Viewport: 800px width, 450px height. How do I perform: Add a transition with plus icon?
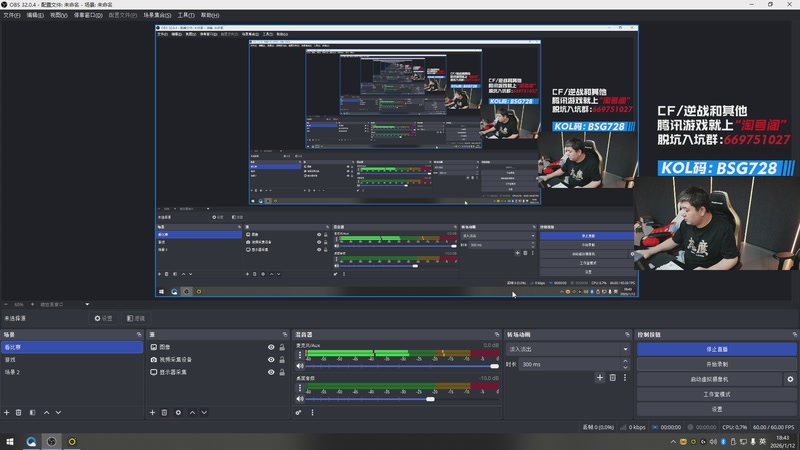pos(599,378)
